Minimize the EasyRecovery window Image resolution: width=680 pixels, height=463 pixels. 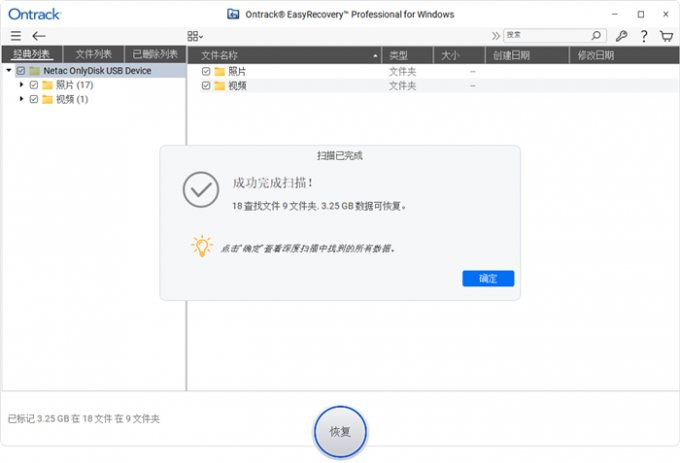615,14
